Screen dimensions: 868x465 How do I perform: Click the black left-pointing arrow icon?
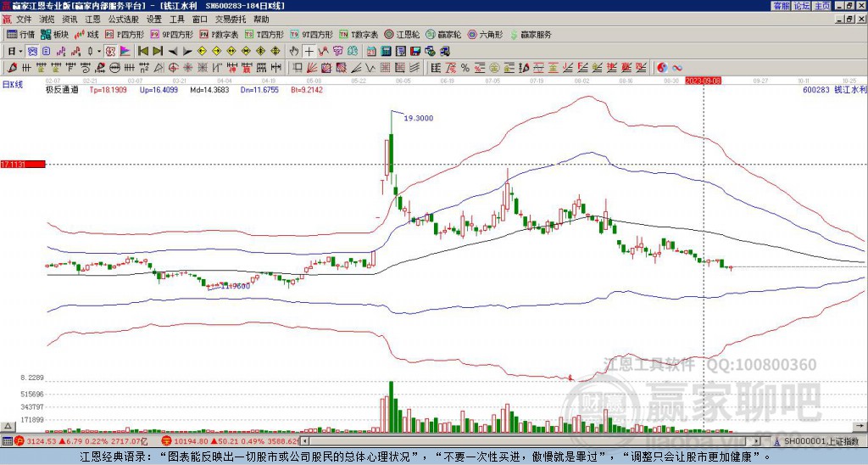(x=173, y=52)
